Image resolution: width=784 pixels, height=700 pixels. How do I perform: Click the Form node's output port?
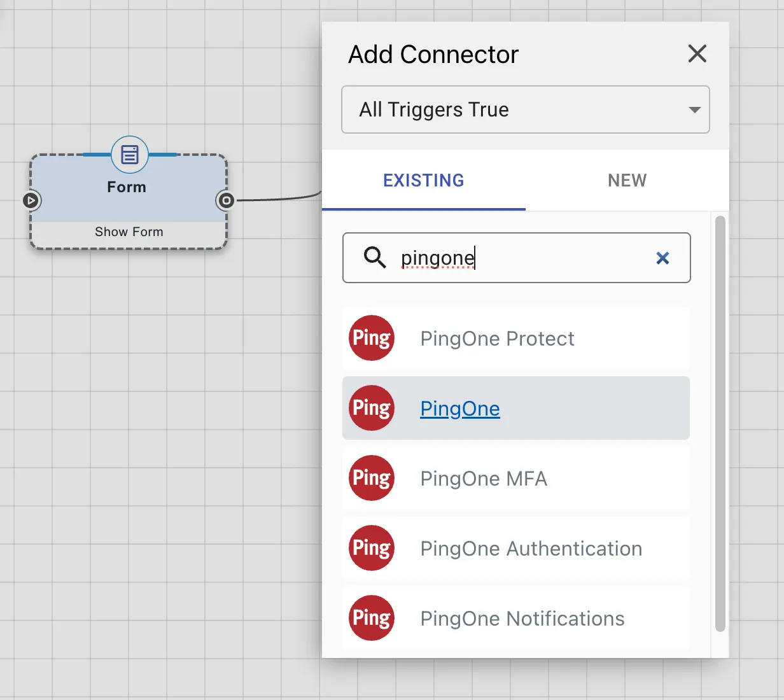[x=226, y=200]
